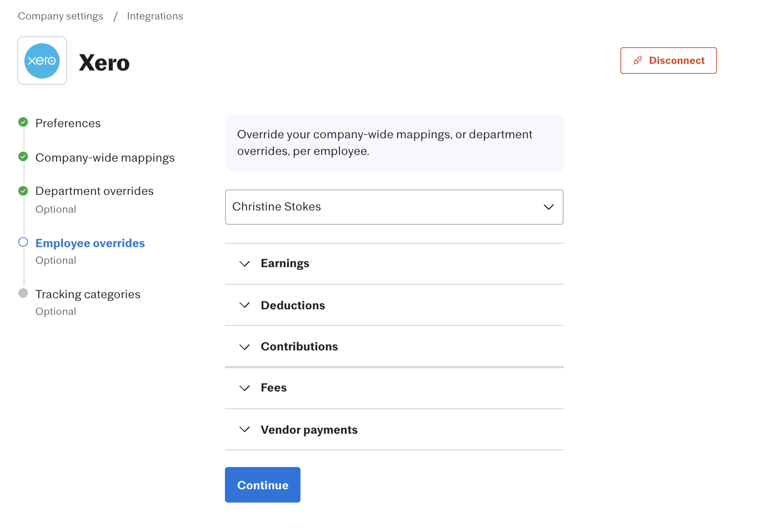Click the Continue button
Viewport: 762px width, 532px height.
(263, 485)
